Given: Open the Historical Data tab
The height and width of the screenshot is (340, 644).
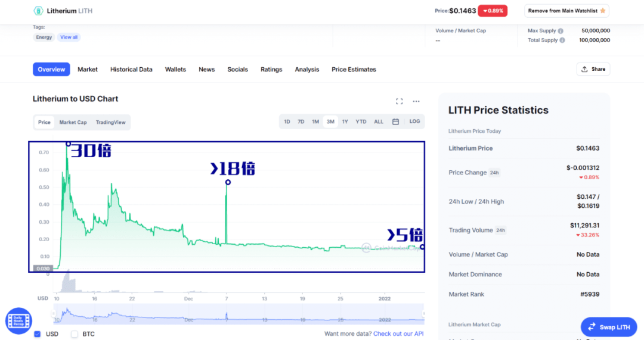Looking at the screenshot, I should click(x=131, y=69).
